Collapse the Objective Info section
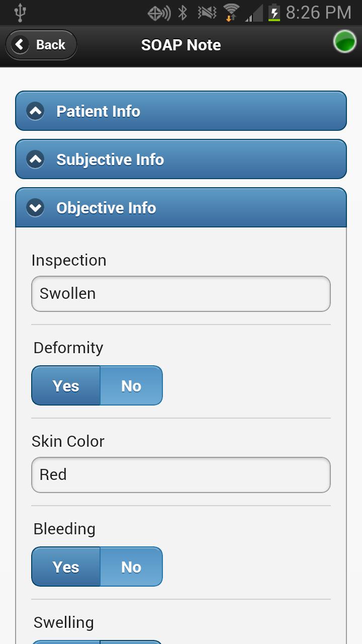 point(181,208)
